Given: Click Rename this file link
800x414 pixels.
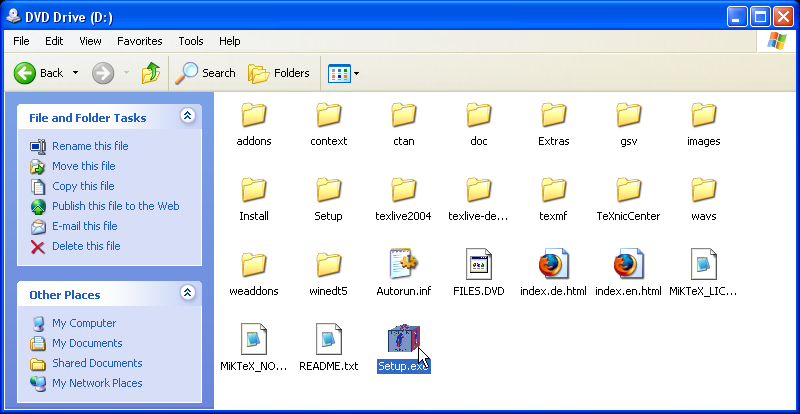Looking at the screenshot, I should click(x=90, y=146).
